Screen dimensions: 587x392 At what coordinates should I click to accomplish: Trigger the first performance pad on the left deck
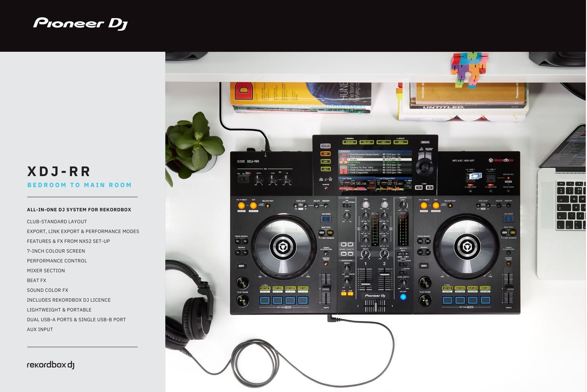pyautogui.click(x=265, y=300)
